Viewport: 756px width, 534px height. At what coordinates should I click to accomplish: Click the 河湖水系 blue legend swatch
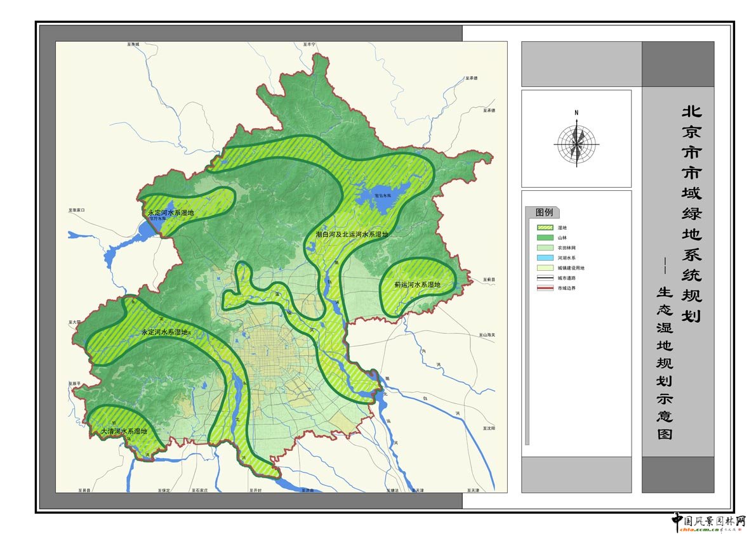click(x=545, y=258)
